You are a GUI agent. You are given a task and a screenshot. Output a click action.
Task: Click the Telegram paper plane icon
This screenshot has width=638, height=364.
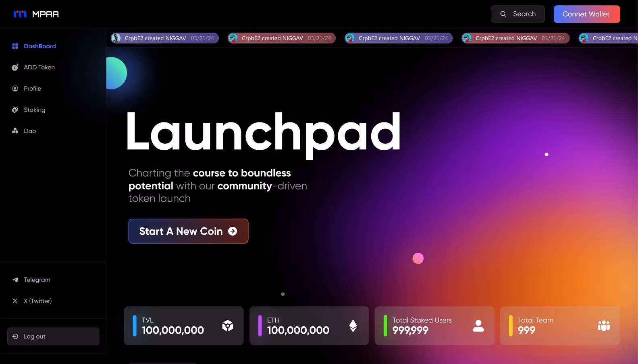coord(15,280)
